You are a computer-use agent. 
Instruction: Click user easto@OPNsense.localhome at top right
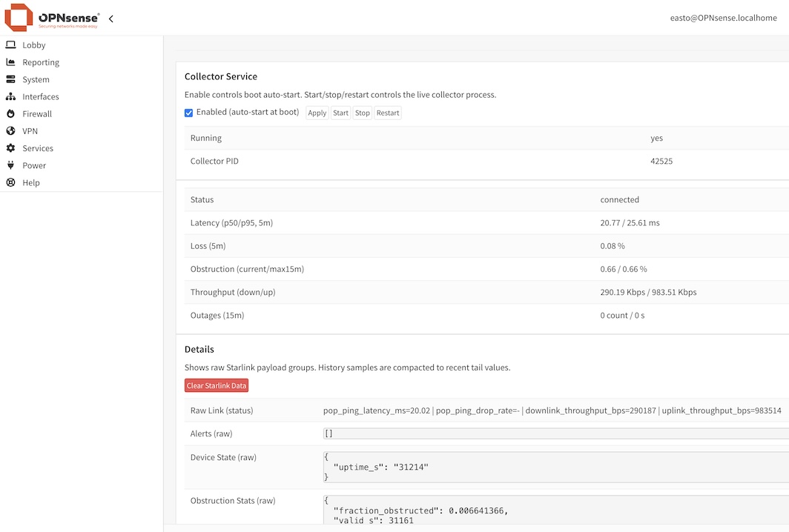pos(723,18)
